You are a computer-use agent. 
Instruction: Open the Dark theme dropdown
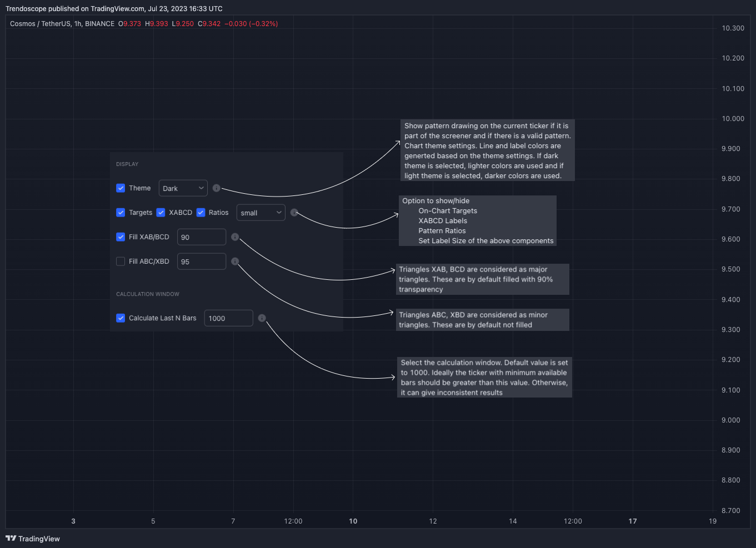183,188
